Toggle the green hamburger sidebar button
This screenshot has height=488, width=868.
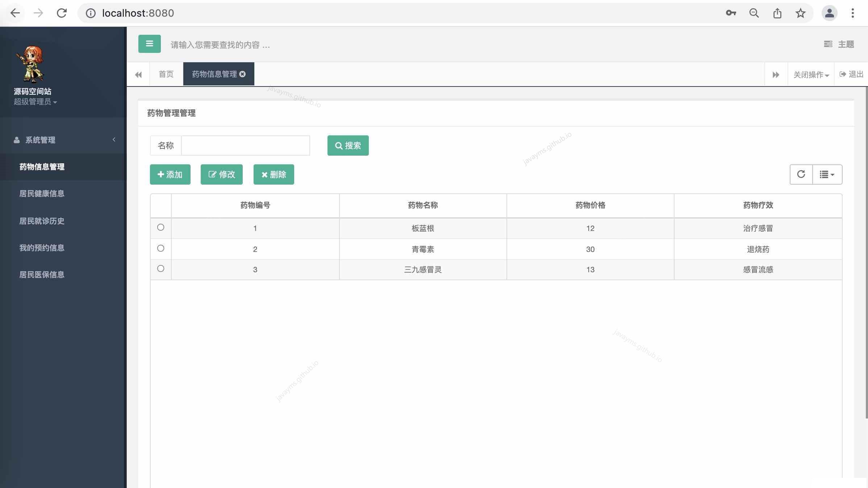[x=149, y=44]
